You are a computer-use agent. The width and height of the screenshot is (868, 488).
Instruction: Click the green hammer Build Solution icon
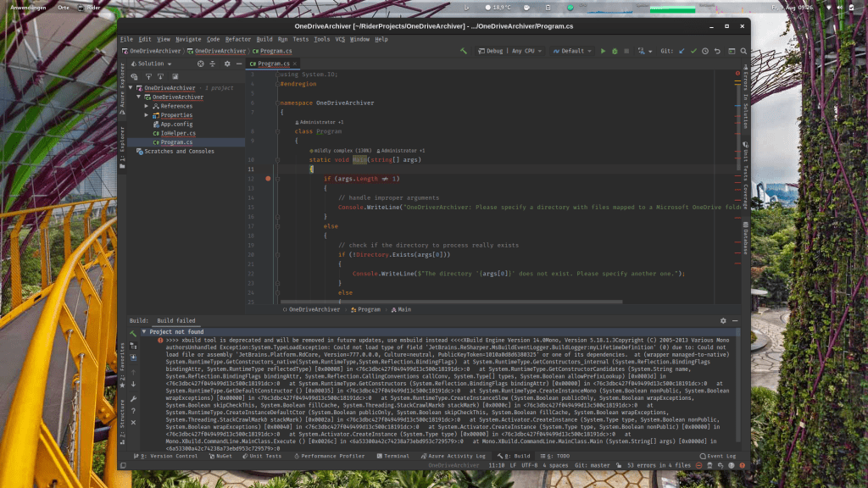[464, 51]
